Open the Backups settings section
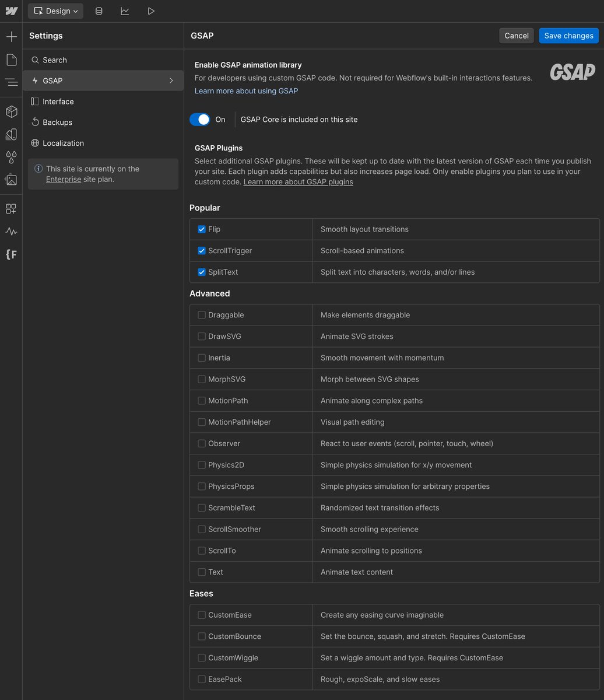This screenshot has width=604, height=700. [x=103, y=123]
